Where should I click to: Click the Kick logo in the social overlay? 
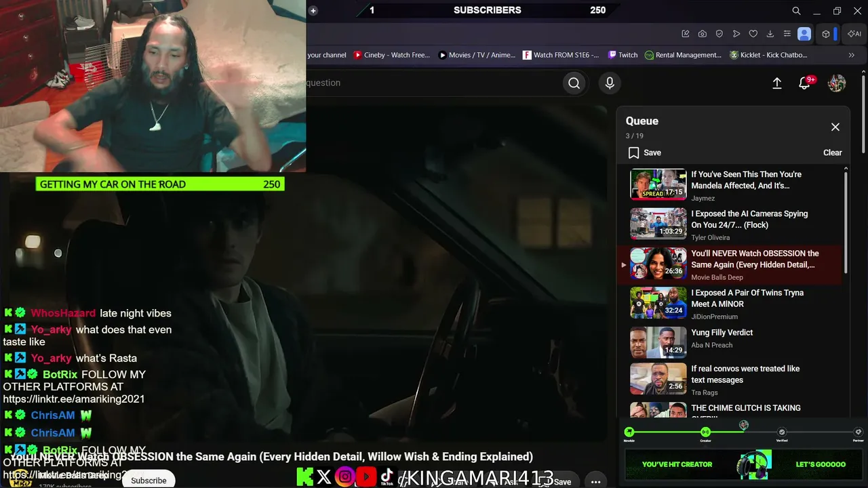pyautogui.click(x=305, y=476)
